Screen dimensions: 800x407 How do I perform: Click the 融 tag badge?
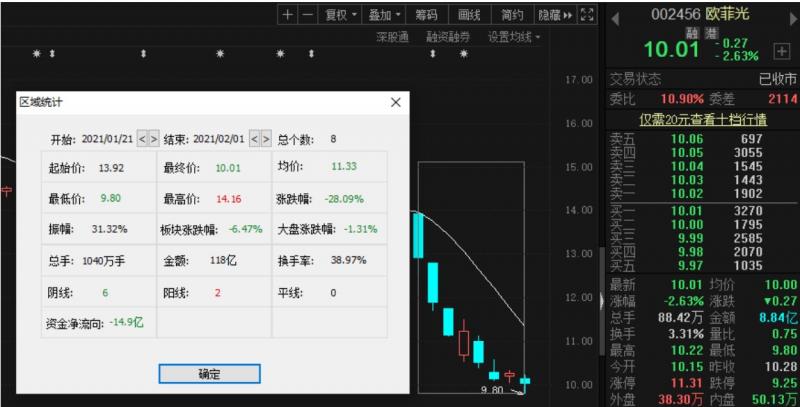click(692, 33)
